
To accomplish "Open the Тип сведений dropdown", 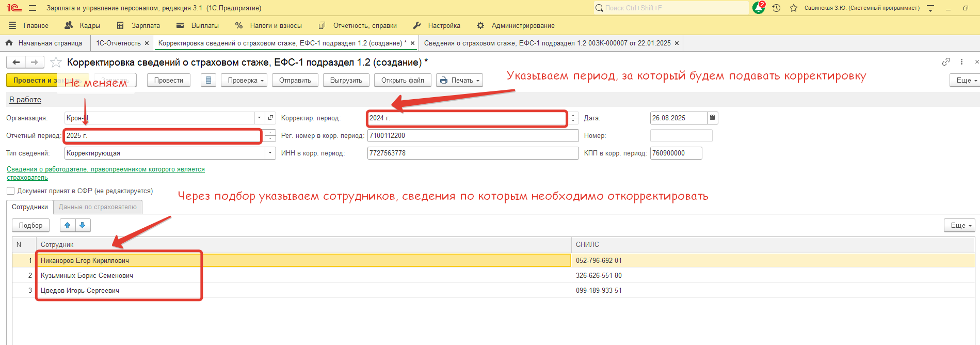I will (x=270, y=153).
